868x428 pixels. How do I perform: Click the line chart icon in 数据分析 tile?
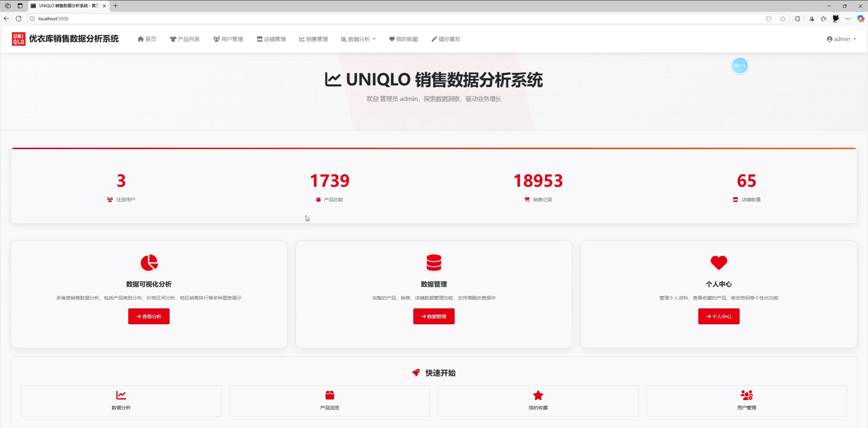[x=121, y=395]
